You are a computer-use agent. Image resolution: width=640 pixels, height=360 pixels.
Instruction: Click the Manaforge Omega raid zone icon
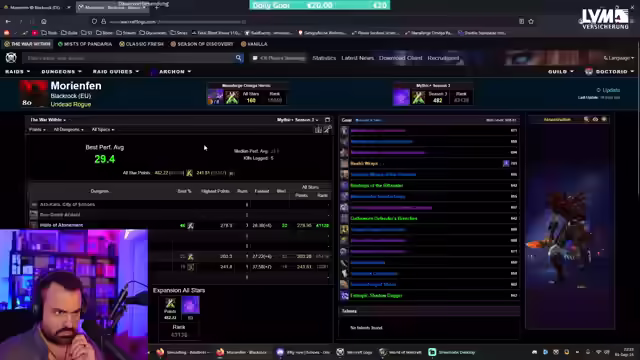click(216, 97)
